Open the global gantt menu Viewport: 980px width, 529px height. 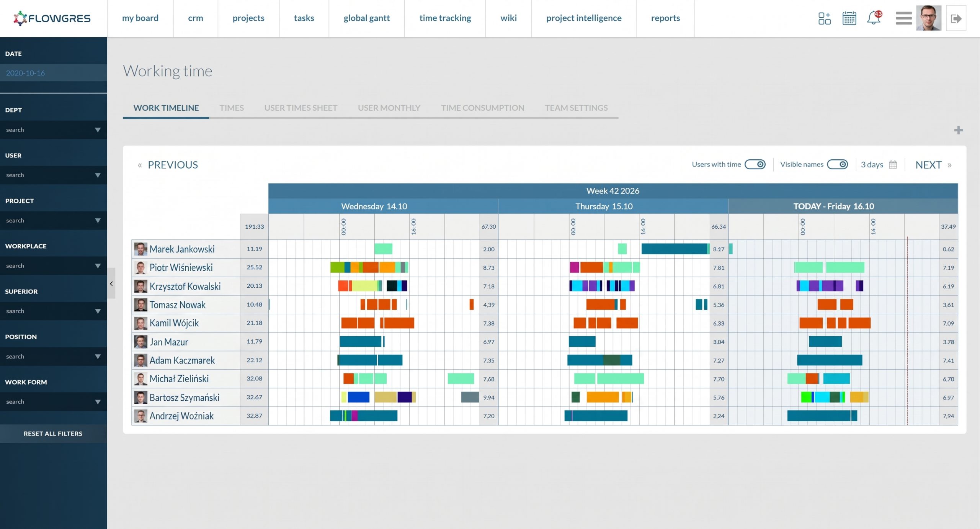[366, 18]
